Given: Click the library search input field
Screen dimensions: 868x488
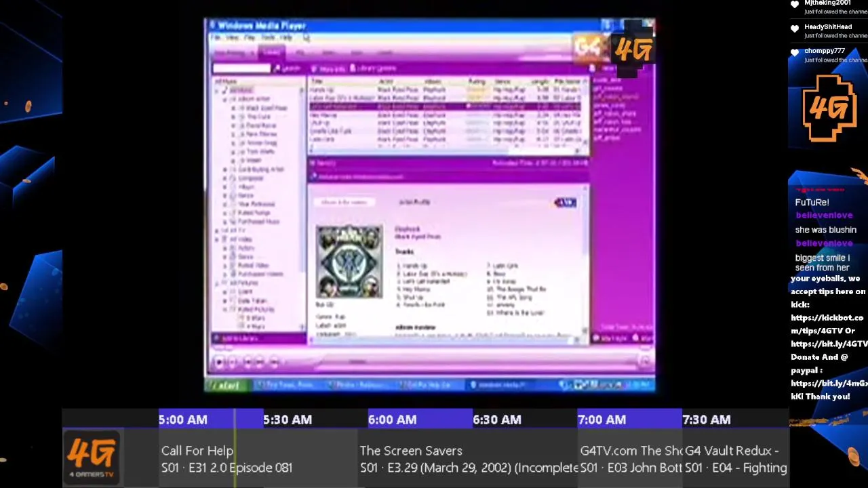Looking at the screenshot, I should tap(241, 68).
